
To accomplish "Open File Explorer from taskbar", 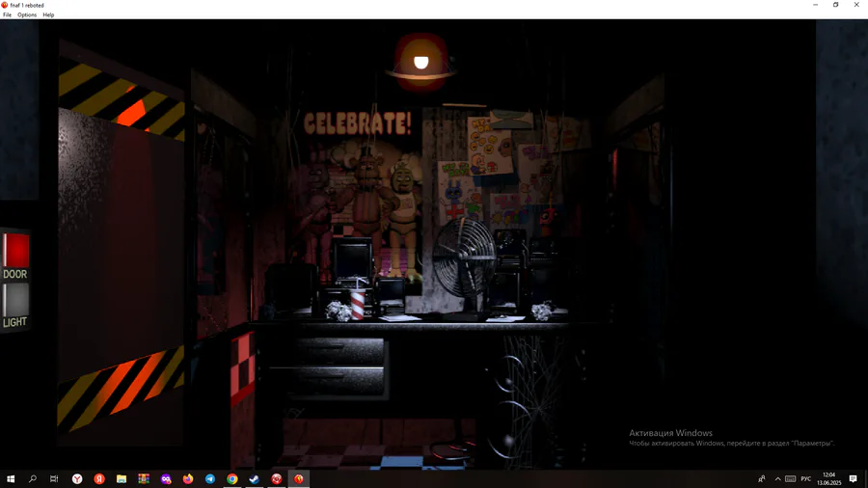I will pyautogui.click(x=122, y=479).
